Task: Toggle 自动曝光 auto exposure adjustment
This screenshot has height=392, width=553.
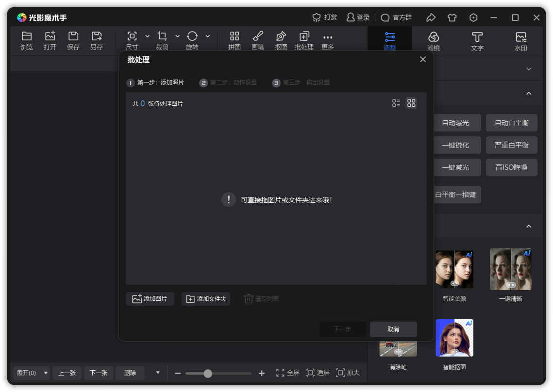Action: (457, 123)
